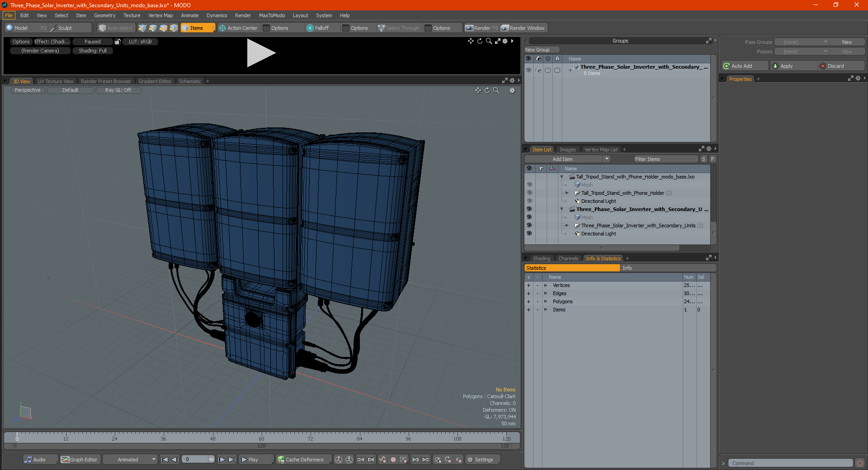The height and width of the screenshot is (470, 868).
Task: Expand the Three_Phase_Solar_Inverter_with_Secondary_Units tree item
Action: click(x=567, y=226)
